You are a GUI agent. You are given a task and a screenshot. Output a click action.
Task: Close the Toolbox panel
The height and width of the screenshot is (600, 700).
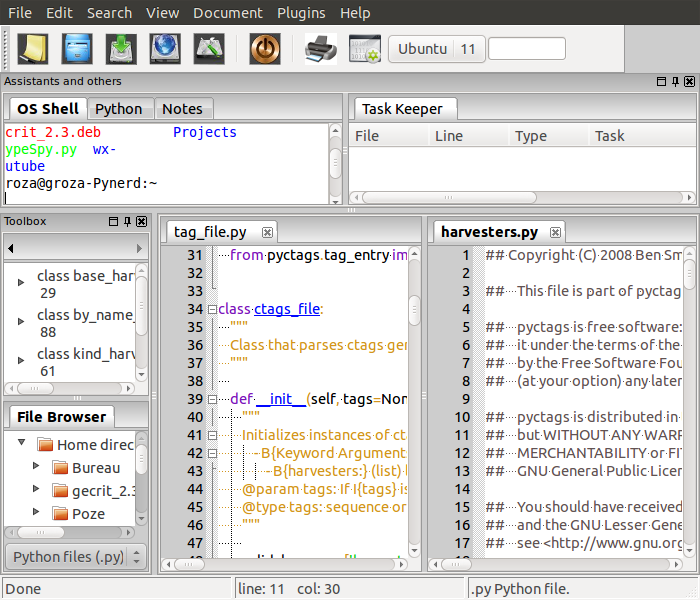142,221
